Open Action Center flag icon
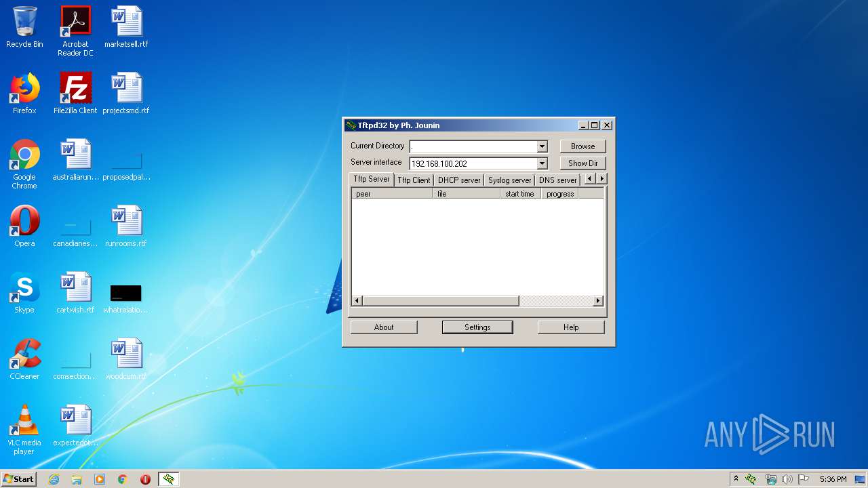This screenshot has height=488, width=868. coord(804,479)
